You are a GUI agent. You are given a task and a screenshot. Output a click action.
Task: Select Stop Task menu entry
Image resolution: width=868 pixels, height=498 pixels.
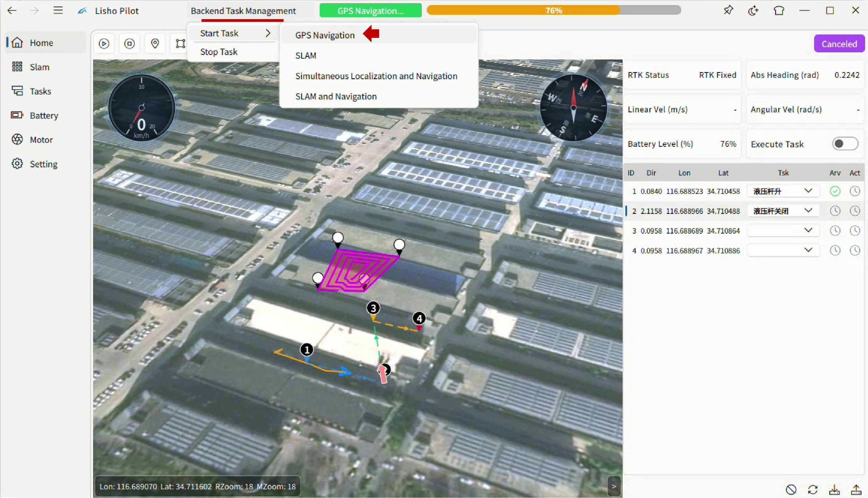pyautogui.click(x=219, y=52)
